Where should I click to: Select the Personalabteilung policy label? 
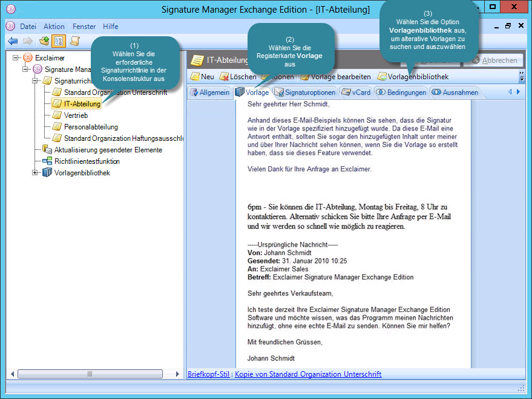coord(91,127)
